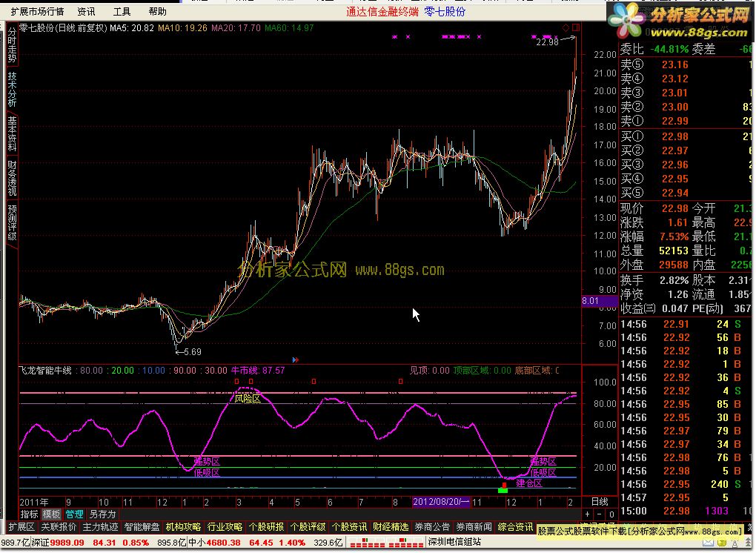Click the 现价 22.98 value
The height and width of the screenshot is (553, 756).
pos(675,208)
